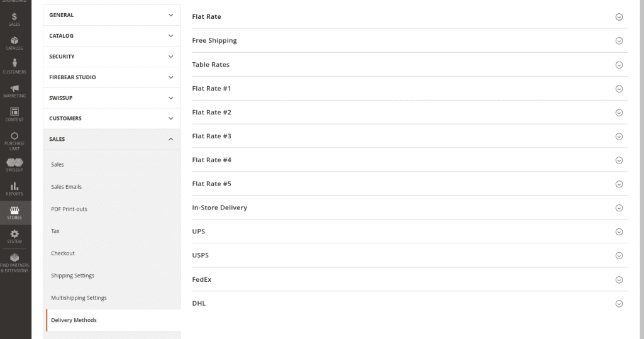Expand the In-Store Delivery chevron
Screen dimensions: 644x339
tap(619, 208)
